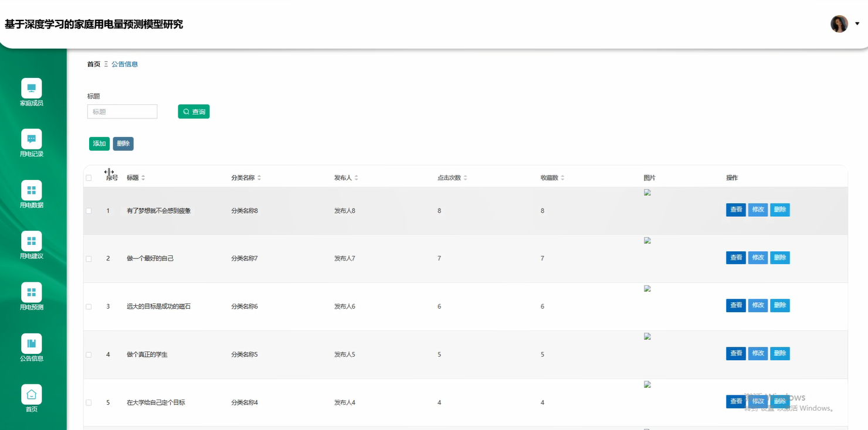This screenshot has height=430, width=868.
Task: Click the title text 做个真正的学生
Action: pyautogui.click(x=147, y=354)
